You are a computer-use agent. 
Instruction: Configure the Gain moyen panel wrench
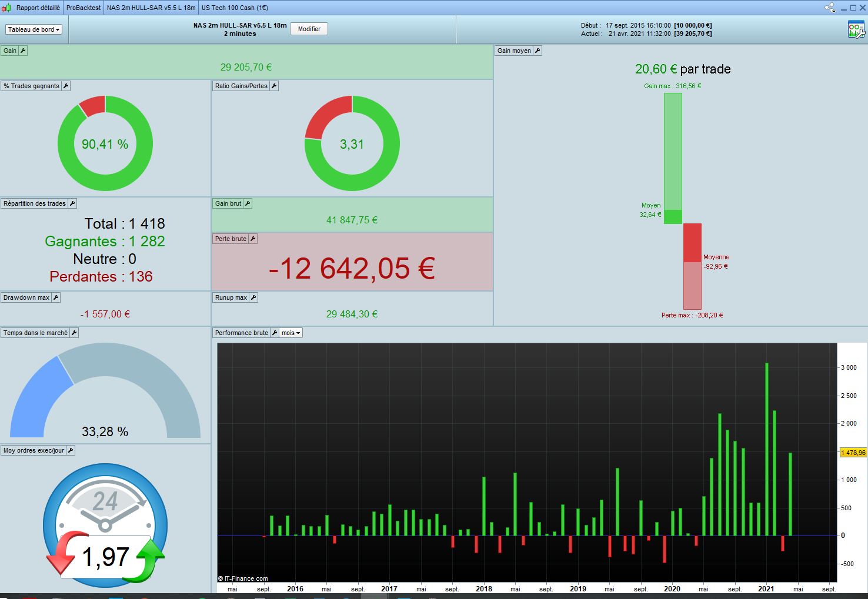[x=538, y=51]
